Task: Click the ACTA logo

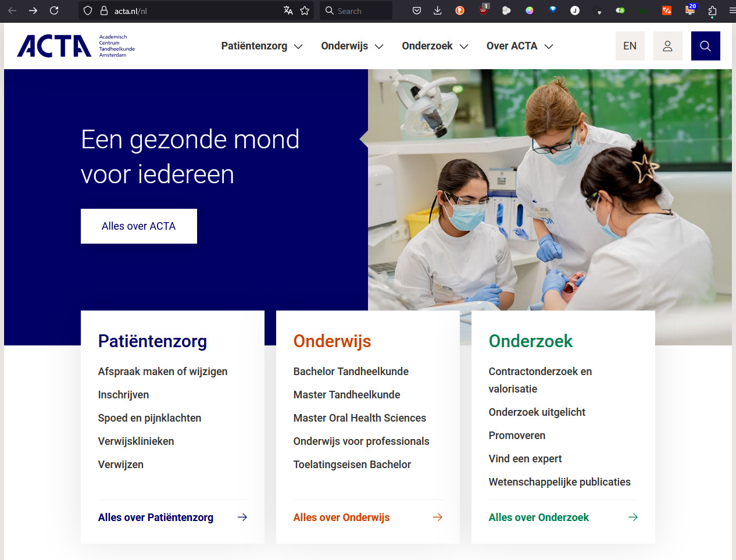Action: (x=76, y=46)
